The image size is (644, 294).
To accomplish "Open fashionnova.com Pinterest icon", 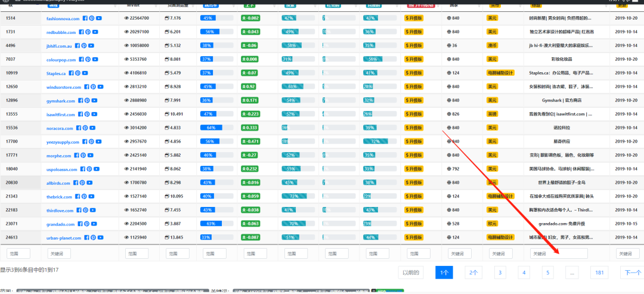I will [92, 18].
